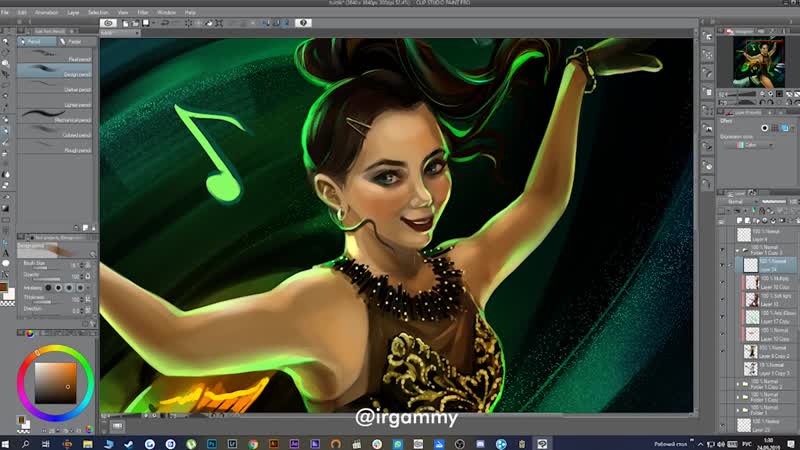
Task: Open the Edit menu
Action: pos(22,12)
